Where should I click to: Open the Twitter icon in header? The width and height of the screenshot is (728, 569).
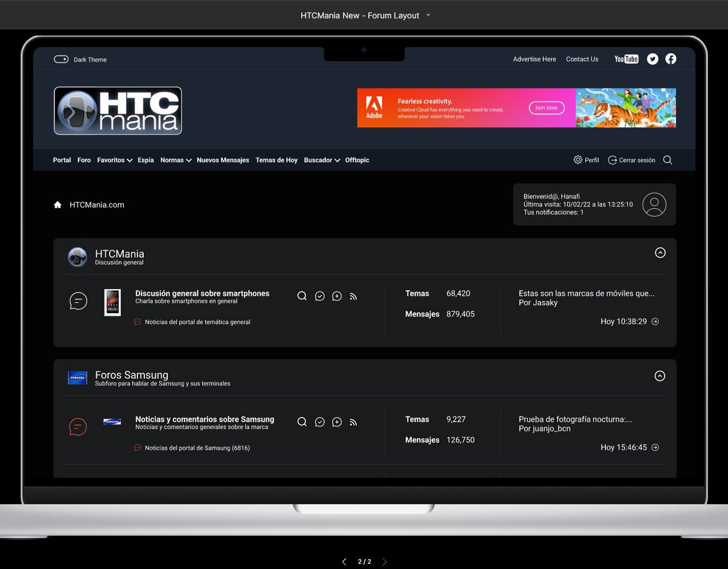point(652,59)
